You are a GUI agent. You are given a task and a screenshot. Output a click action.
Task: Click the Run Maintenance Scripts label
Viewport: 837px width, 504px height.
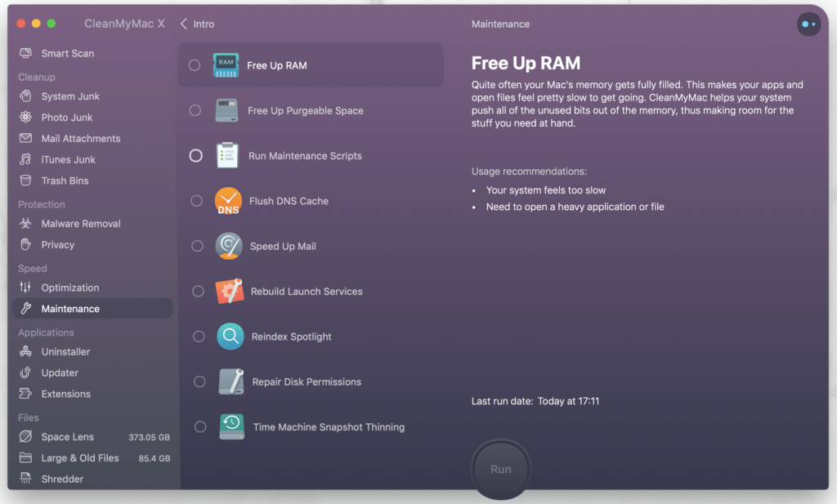click(305, 156)
